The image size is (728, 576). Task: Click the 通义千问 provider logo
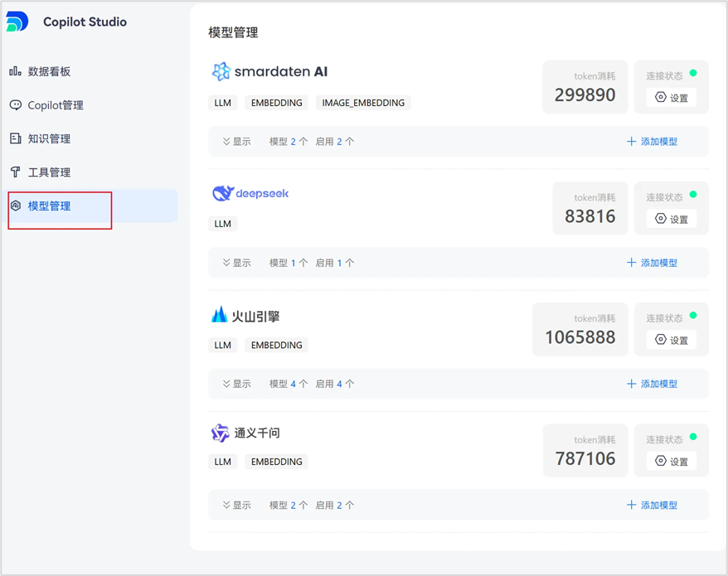220,433
